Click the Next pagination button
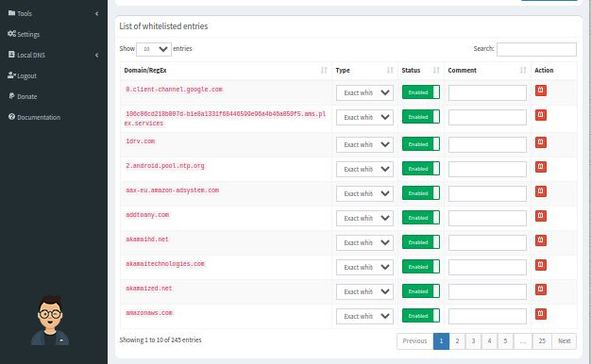591x364 pixels. [564, 341]
